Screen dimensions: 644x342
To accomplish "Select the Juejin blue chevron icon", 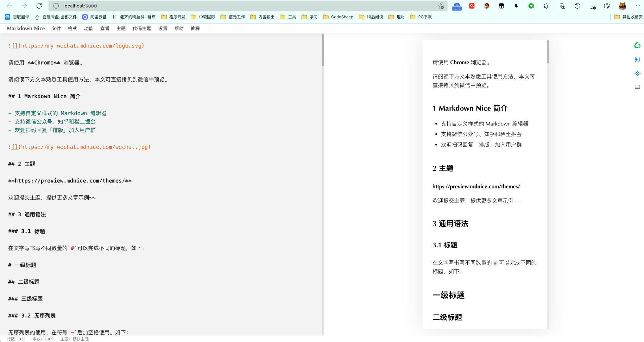I will pos(637,73).
